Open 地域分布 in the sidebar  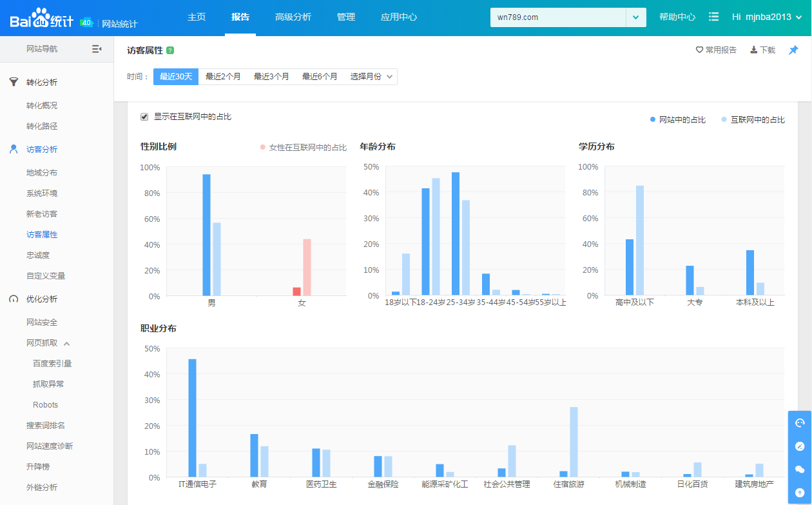[42, 173]
